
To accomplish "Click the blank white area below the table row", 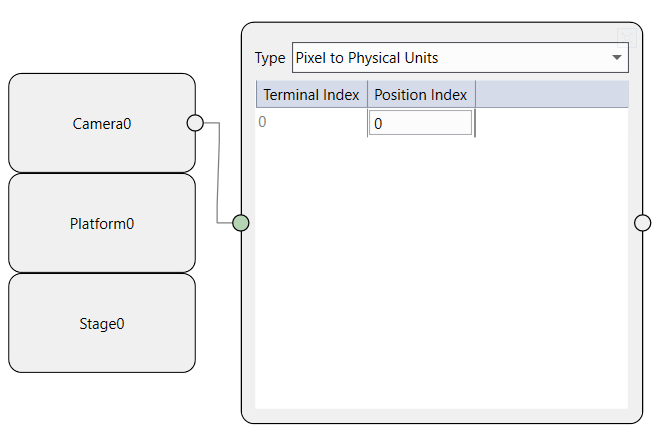I will click(x=440, y=280).
